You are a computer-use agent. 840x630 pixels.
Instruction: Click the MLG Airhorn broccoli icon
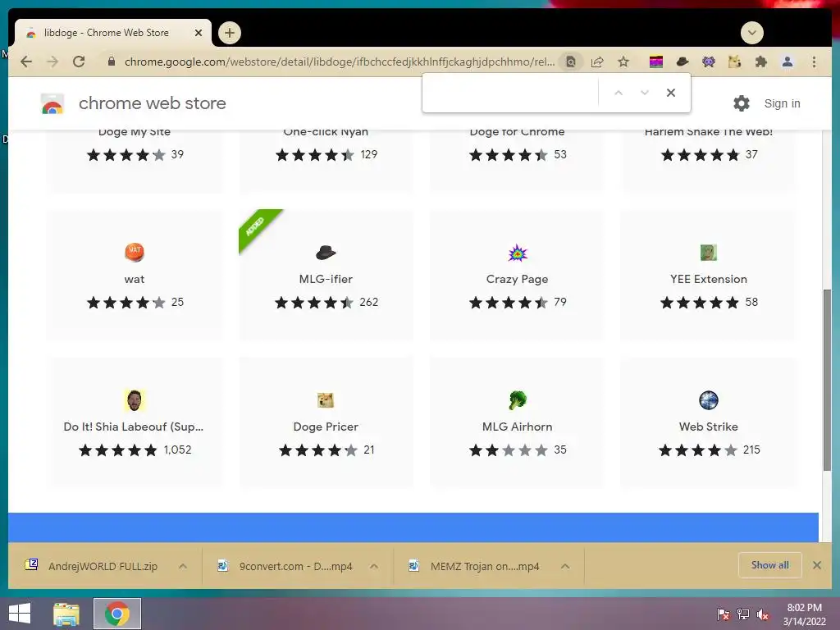click(518, 400)
